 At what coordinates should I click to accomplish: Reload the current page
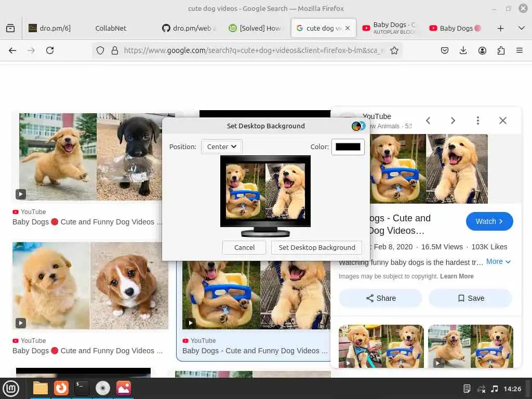(50, 50)
